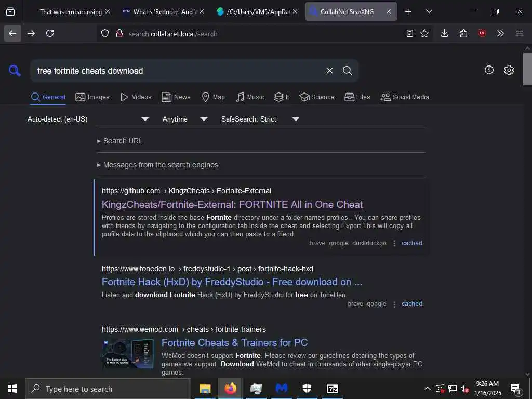Click the uBlock Origin extension icon
The width and height of the screenshot is (532, 399).
[482, 33]
